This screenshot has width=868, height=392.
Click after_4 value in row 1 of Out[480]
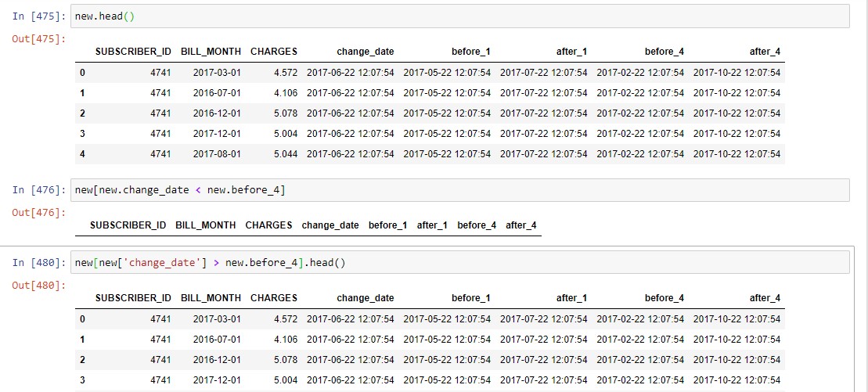737,340
